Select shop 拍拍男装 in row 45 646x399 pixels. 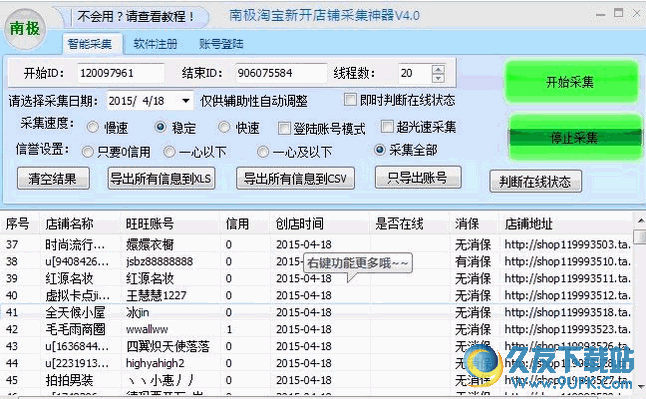[x=69, y=380]
